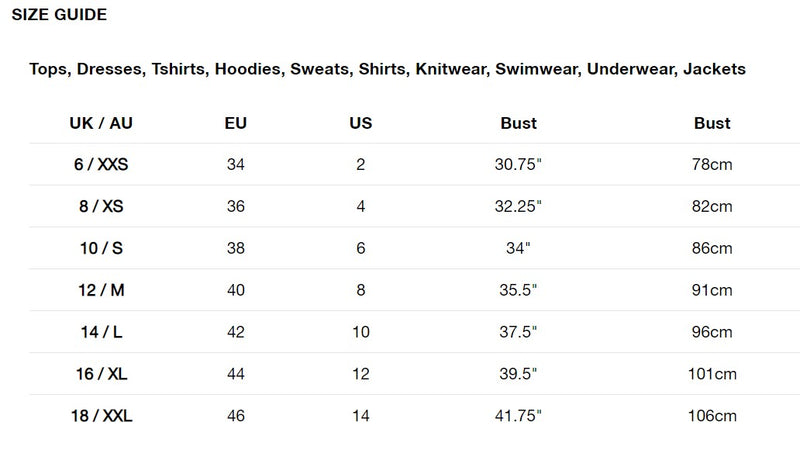Click the SIZE GUIDE heading
This screenshot has height=450, width=800.
[x=59, y=15]
